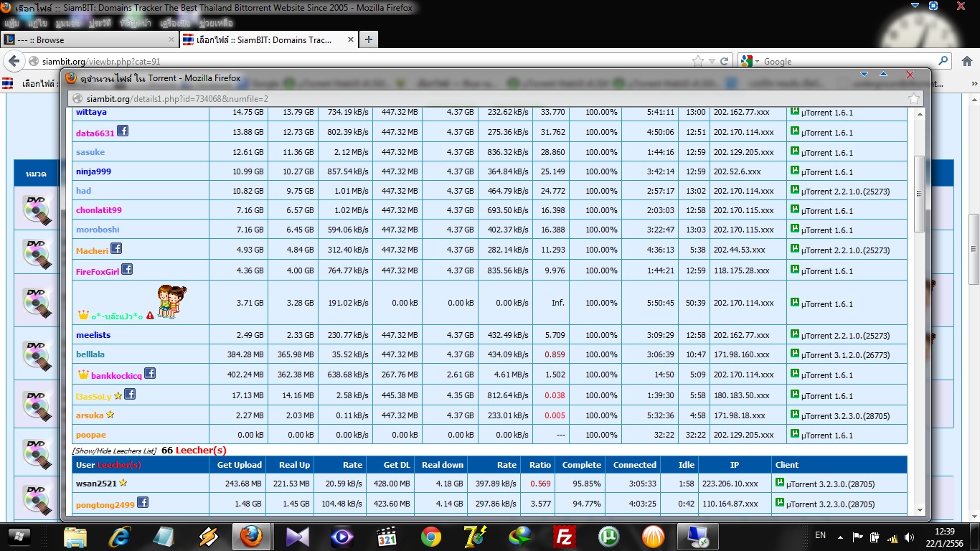Open a new tab with plus button
Image resolution: width=980 pixels, height=551 pixels.
tap(368, 39)
